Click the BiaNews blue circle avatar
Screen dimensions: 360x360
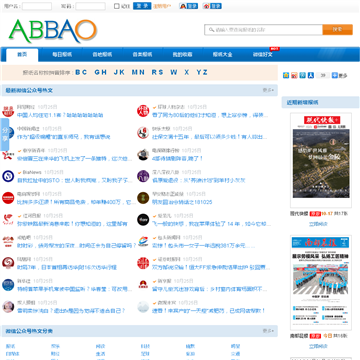[x=8, y=176]
